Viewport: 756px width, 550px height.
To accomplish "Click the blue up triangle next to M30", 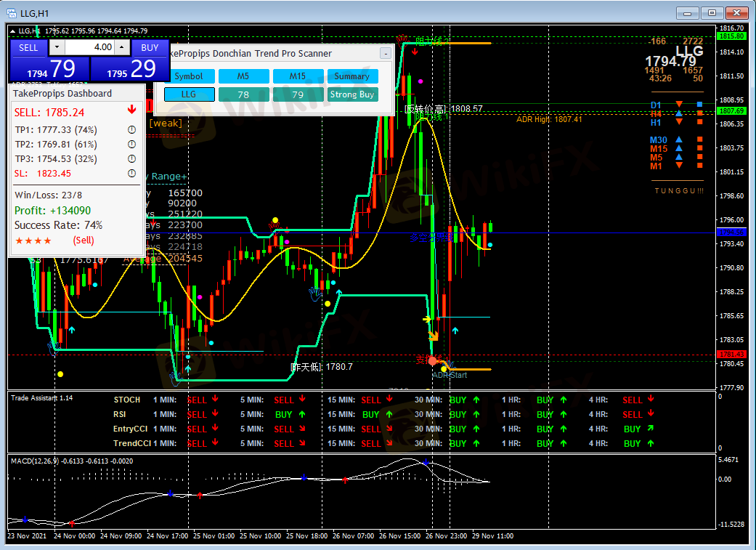I will (x=678, y=140).
